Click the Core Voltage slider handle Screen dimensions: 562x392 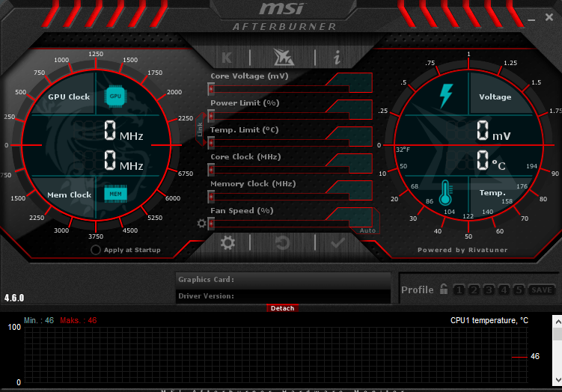point(211,89)
